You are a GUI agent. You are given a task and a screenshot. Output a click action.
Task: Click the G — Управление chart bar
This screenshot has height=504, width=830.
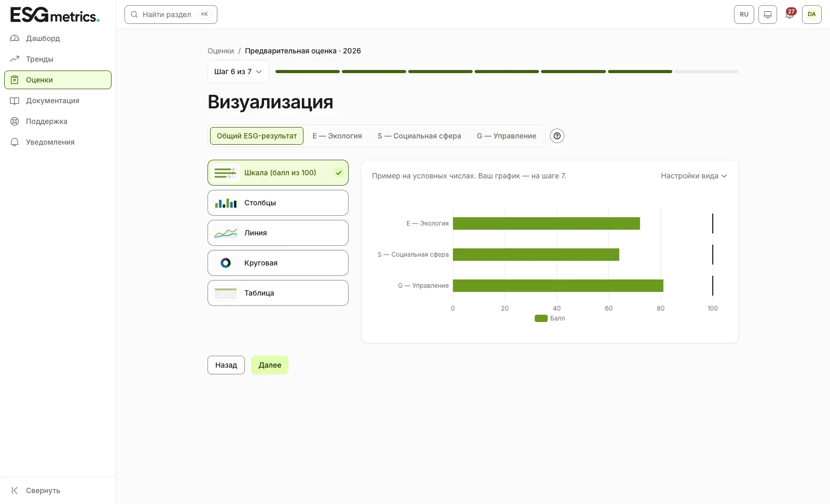point(558,286)
